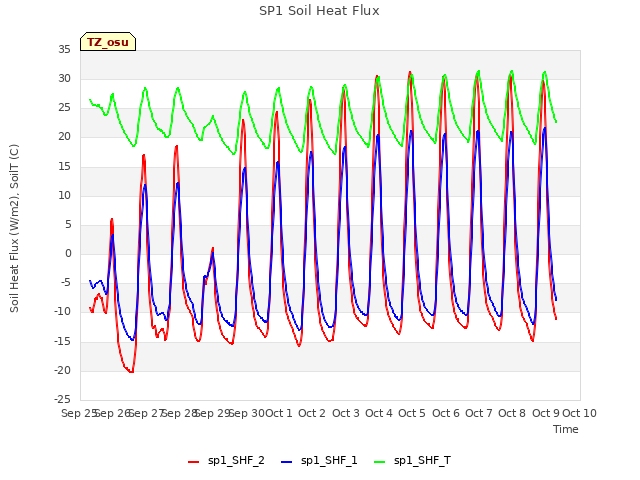Screen dimensions: 640x480
Task: Click the -25 y-axis tick label
Action: pyautogui.click(x=63, y=399)
